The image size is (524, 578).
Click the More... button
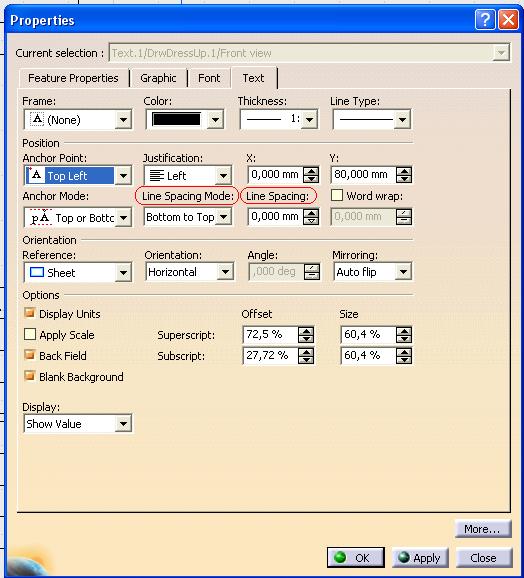pyautogui.click(x=483, y=529)
